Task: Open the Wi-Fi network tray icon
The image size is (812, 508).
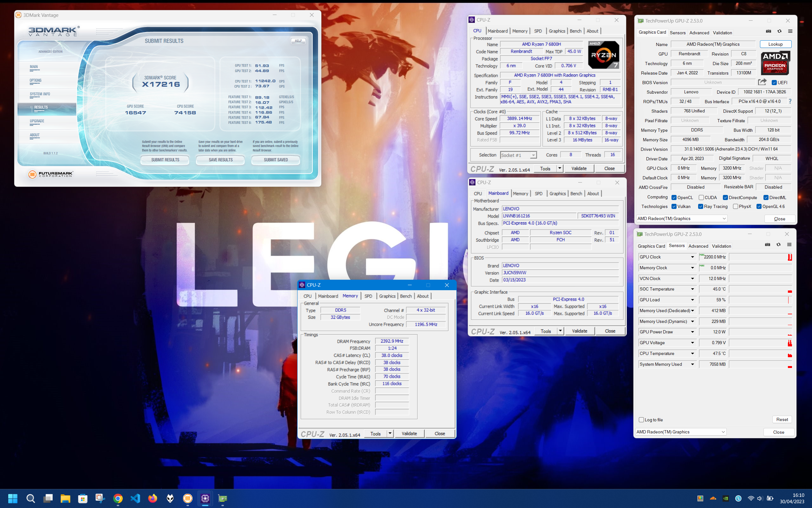Action: coord(751,498)
